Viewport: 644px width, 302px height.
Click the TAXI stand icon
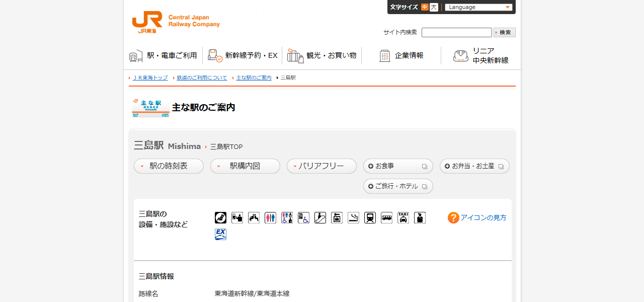coord(403,217)
